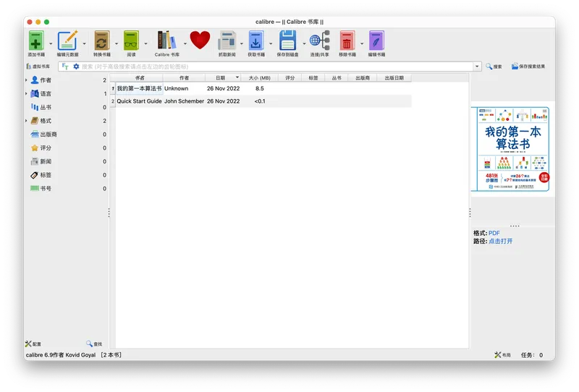579x392 pixels.
Task: Toggle the full text search FT icon
Action: (x=65, y=67)
